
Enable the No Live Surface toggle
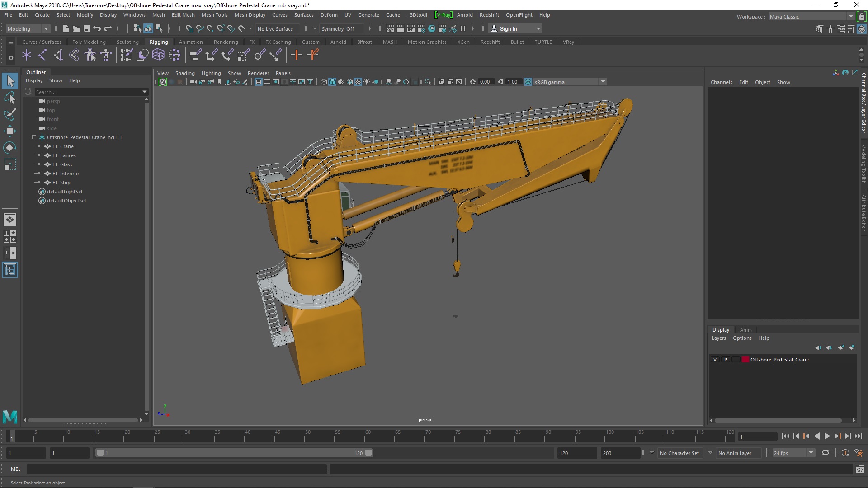[x=275, y=28]
